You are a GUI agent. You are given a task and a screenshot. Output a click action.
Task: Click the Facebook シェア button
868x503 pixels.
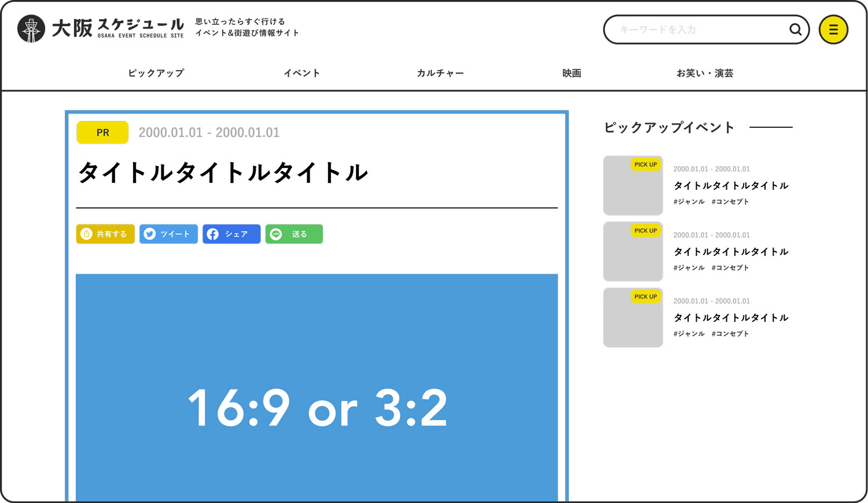pyautogui.click(x=231, y=234)
